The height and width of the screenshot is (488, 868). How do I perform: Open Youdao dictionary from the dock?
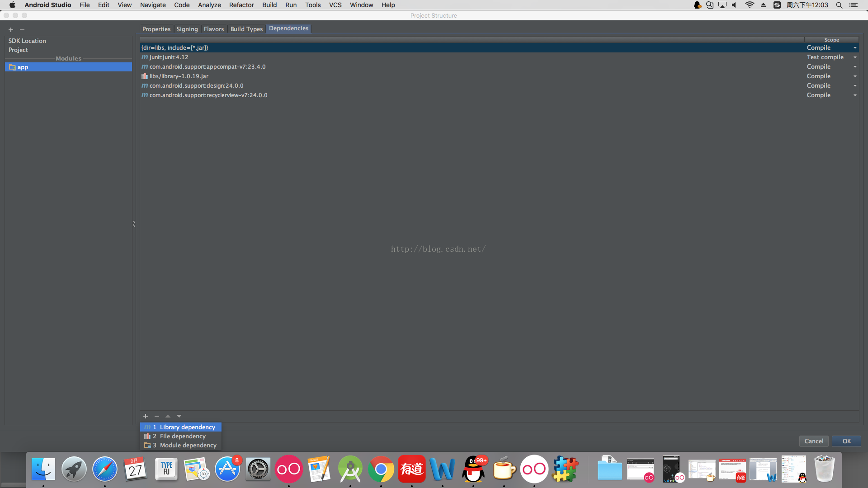pos(412,469)
